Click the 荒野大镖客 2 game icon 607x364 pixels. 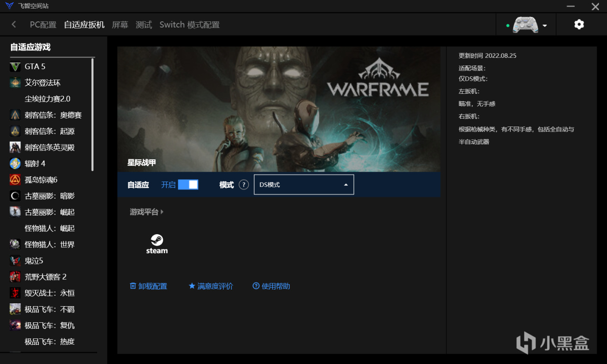(x=15, y=277)
